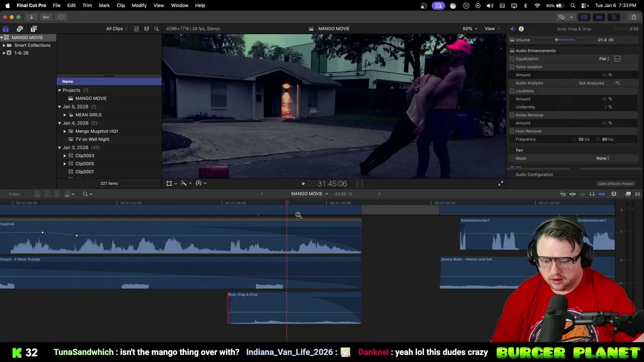
Task: Open the Titles and Generators sidebar
Action: (x=34, y=29)
